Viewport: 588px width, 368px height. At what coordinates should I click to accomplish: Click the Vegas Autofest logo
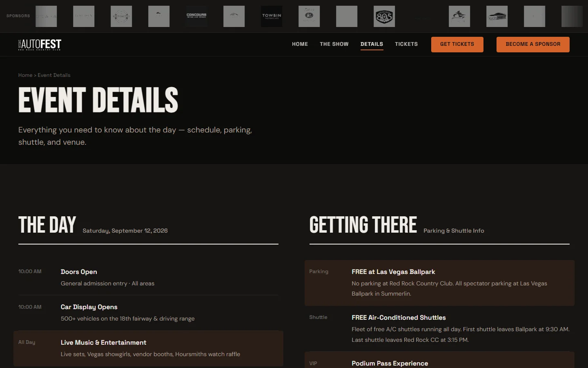click(x=40, y=45)
